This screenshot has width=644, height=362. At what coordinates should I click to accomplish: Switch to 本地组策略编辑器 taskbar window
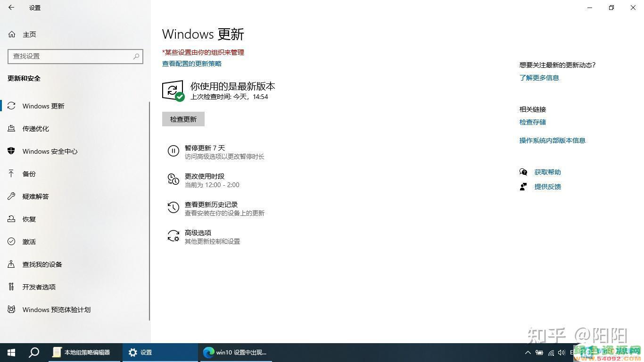point(85,353)
